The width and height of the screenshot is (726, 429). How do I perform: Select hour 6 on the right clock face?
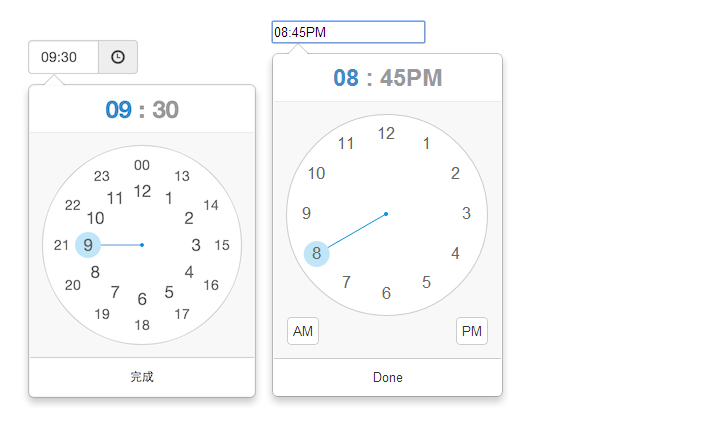tap(386, 293)
